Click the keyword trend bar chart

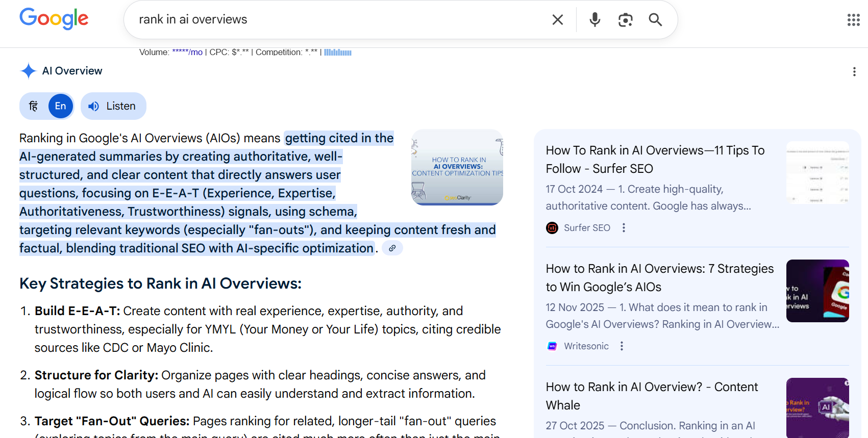pyautogui.click(x=338, y=52)
